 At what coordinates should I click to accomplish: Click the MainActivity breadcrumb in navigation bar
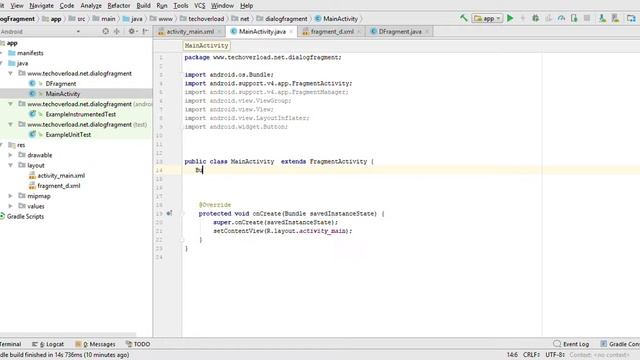340,19
